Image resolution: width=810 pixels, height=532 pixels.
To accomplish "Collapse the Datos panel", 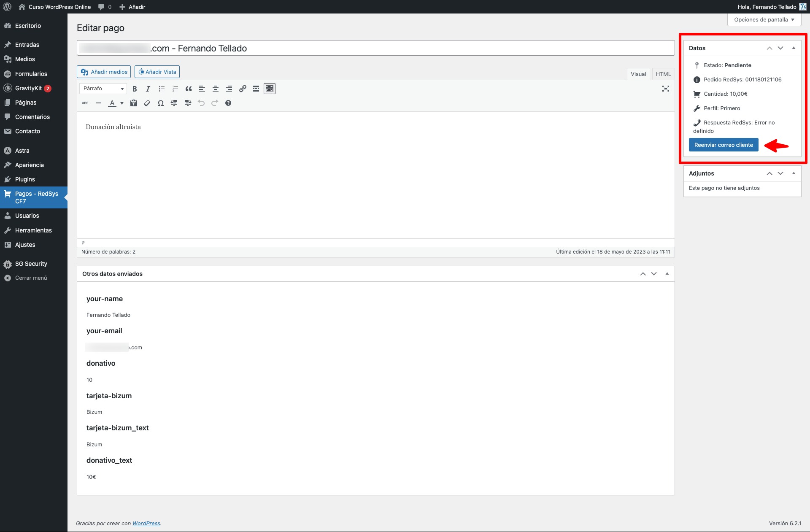I will [794, 48].
